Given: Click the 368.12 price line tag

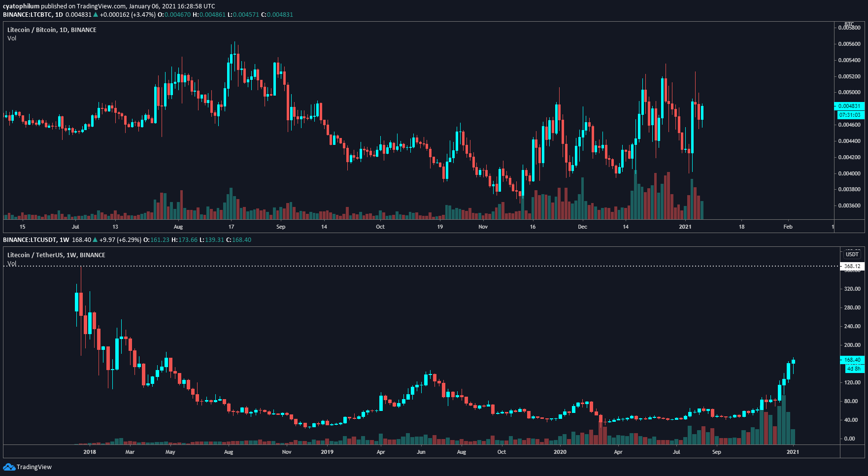Looking at the screenshot, I should coord(852,266).
